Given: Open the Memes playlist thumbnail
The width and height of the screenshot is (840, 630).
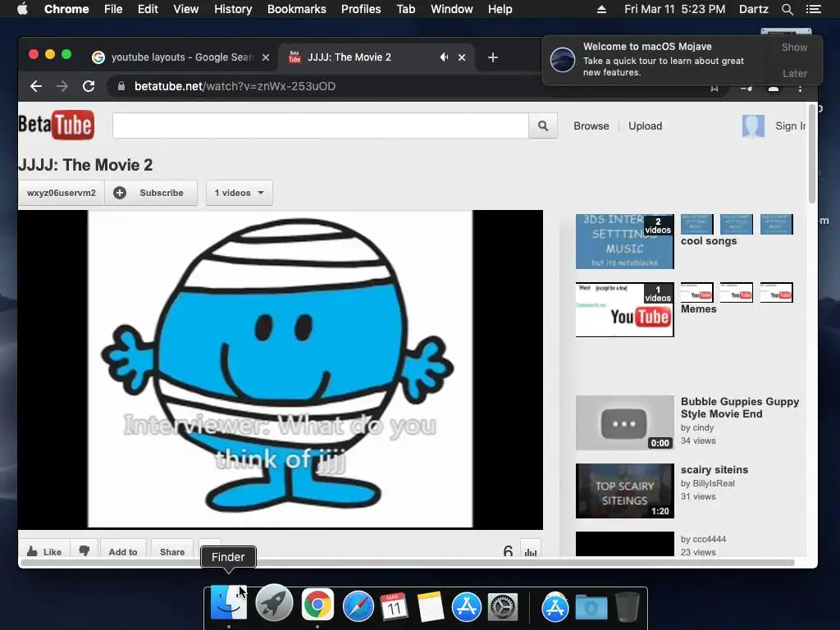Looking at the screenshot, I should point(624,309).
